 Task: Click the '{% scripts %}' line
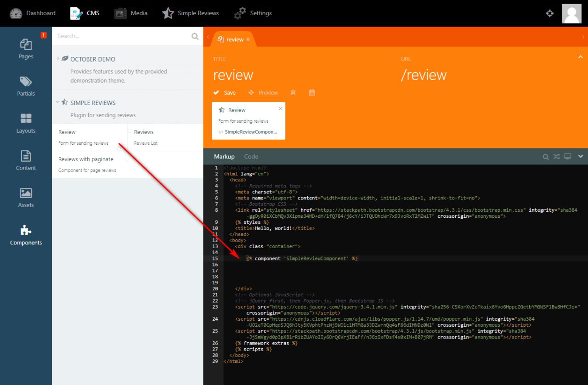coord(253,349)
